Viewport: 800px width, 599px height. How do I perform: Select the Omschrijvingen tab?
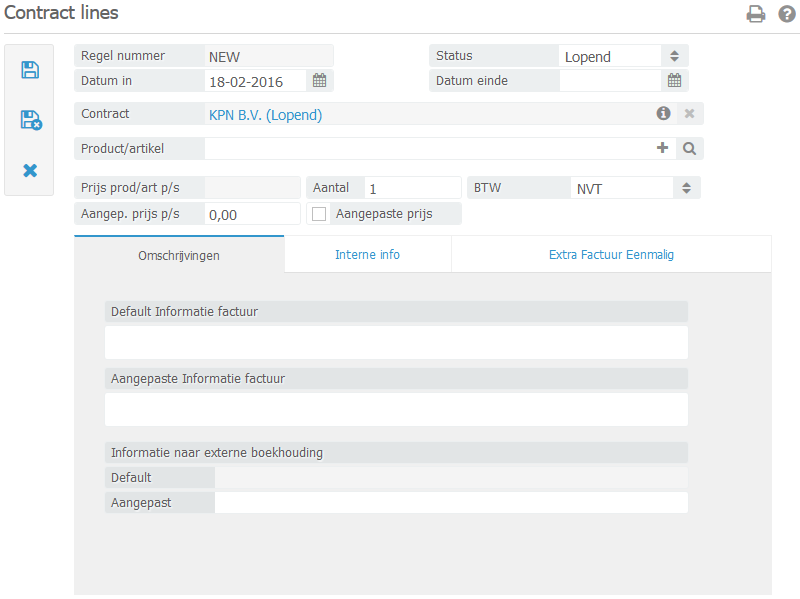(x=179, y=256)
